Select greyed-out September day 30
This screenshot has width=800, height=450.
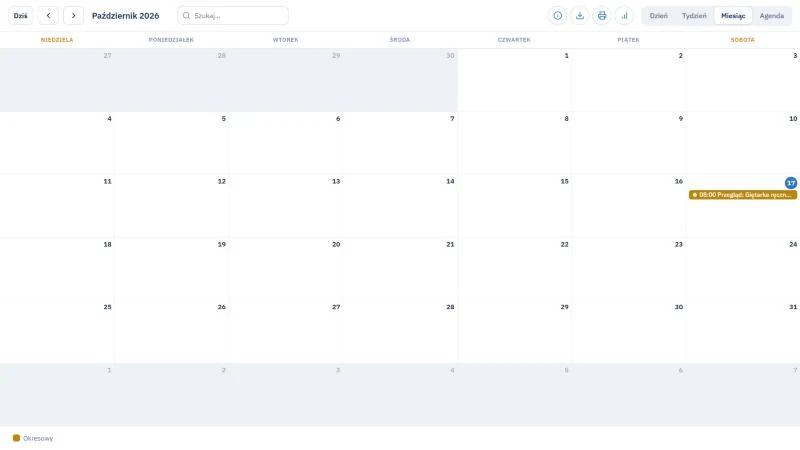(400, 80)
